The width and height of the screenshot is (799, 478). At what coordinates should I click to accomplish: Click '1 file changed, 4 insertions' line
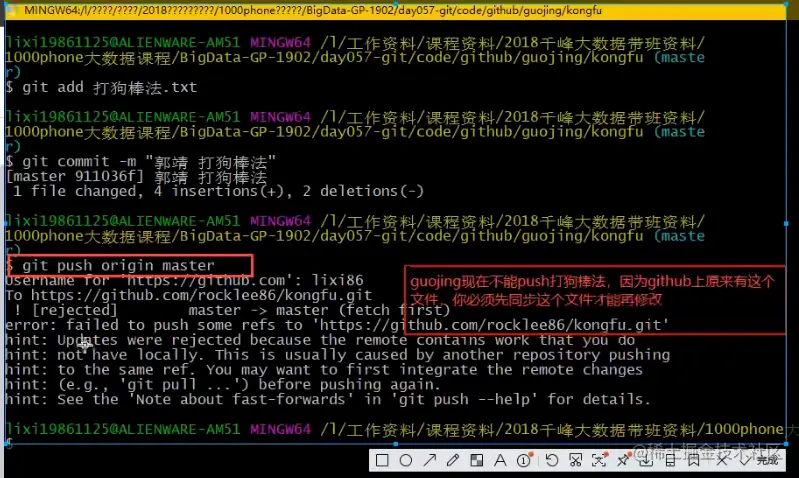218,191
